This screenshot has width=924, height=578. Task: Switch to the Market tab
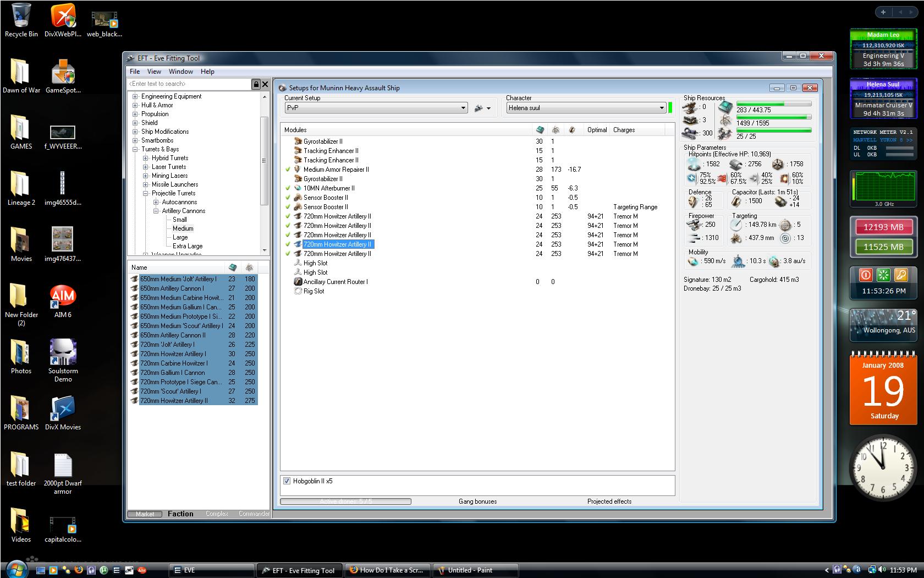[145, 514]
